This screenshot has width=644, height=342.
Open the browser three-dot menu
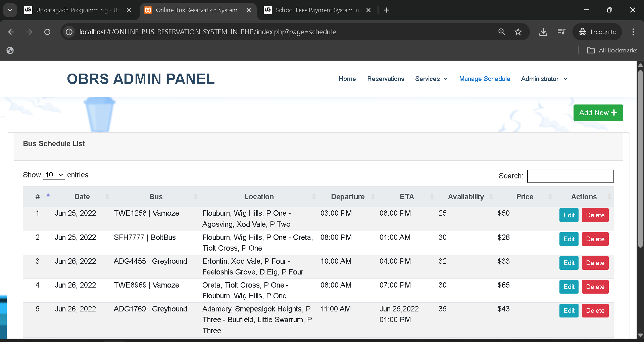point(633,32)
